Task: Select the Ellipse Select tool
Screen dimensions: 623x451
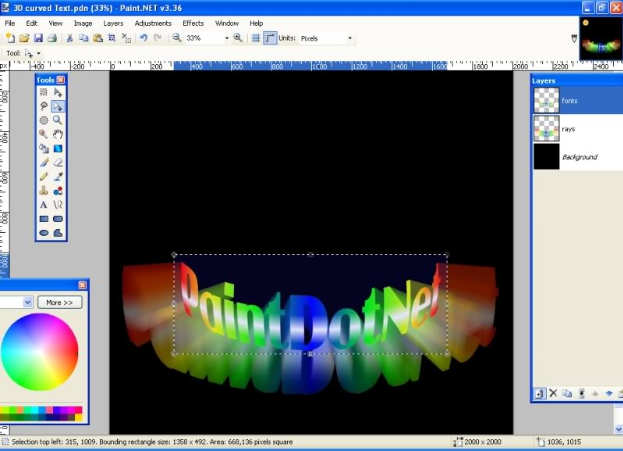Action: click(44, 120)
